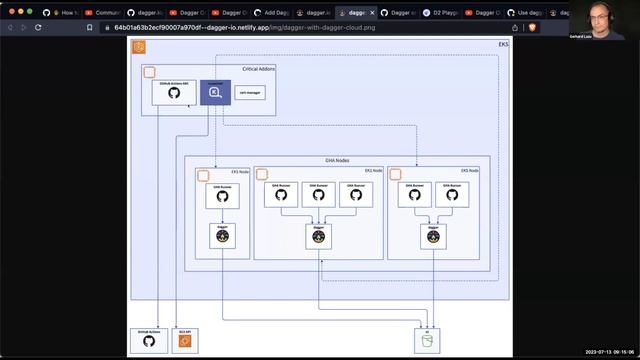
Task: Switch to the 'Commun' YouTube tab
Action: pos(103,13)
